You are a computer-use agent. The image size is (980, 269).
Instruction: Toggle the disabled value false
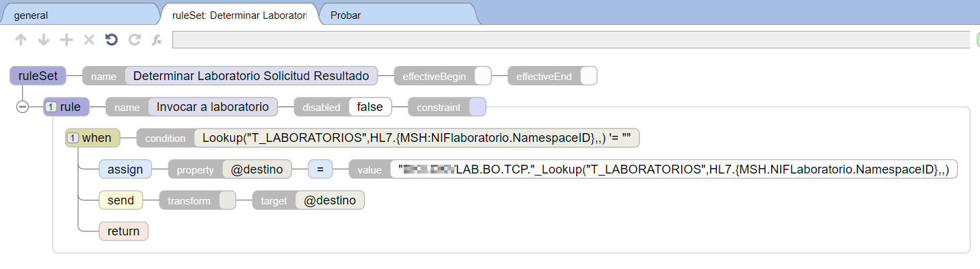(x=370, y=107)
